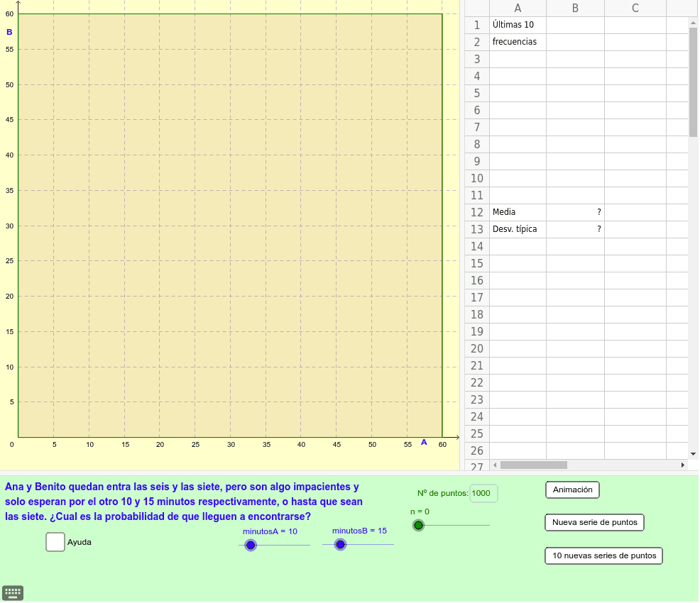The image size is (700, 603).
Task: Select row 20 header in spreadsheet
Action: (x=477, y=349)
